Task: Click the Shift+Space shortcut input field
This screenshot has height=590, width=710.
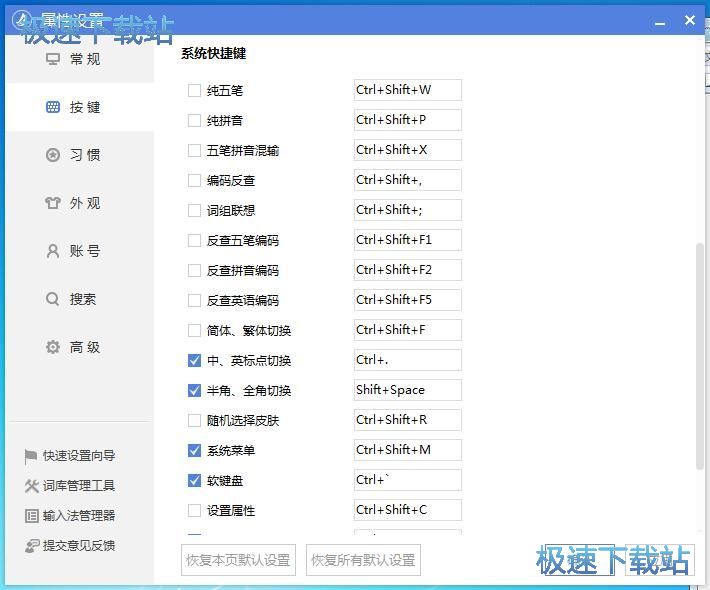Action: point(407,390)
